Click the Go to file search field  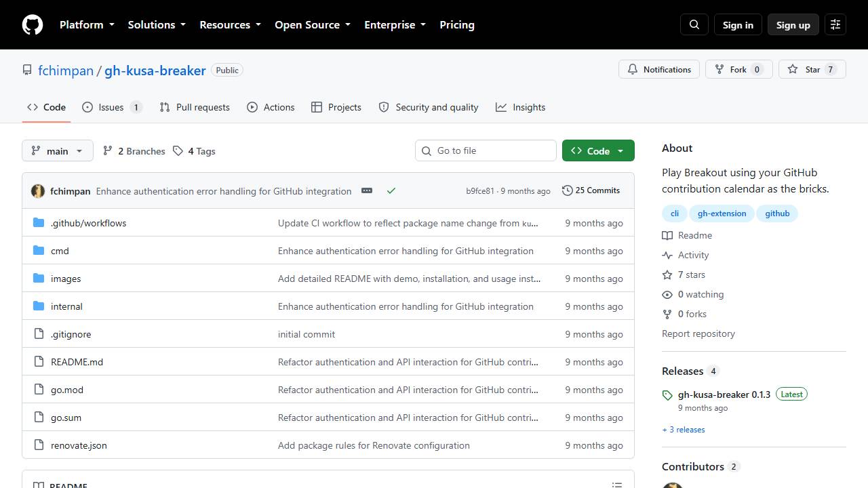coord(486,150)
